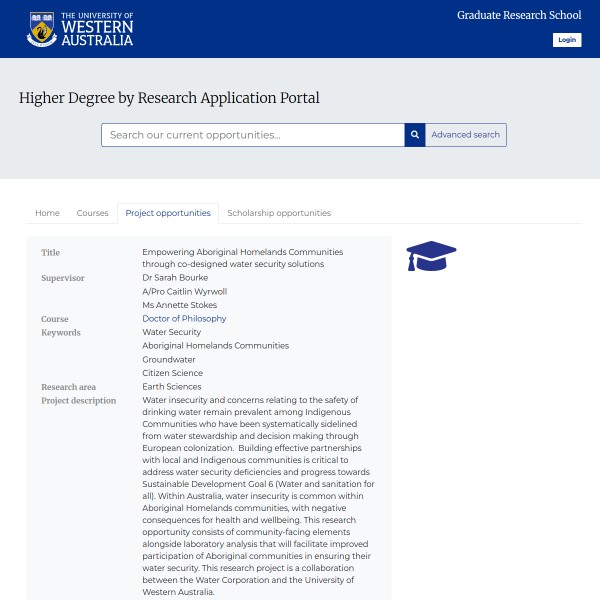Click the Citizen Science keyword
600x600 pixels.
(x=172, y=373)
